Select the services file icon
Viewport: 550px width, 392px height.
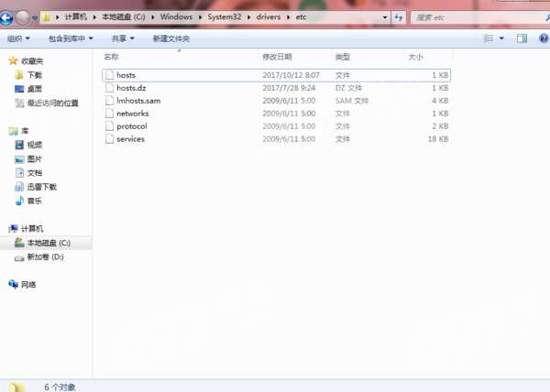pyautogui.click(x=110, y=139)
